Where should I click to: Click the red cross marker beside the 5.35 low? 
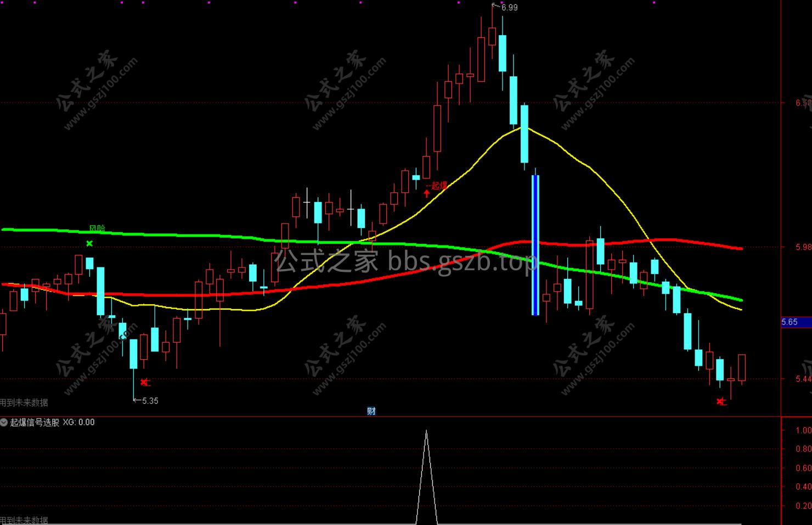click(x=144, y=382)
